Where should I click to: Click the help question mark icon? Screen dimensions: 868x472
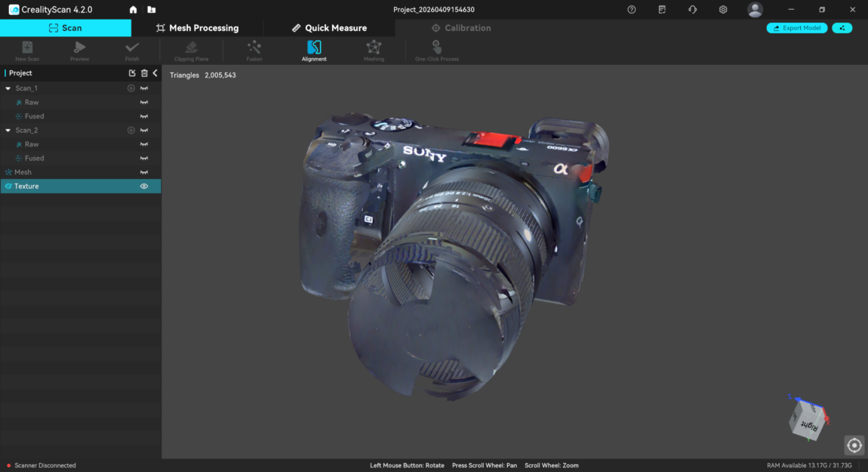tap(632, 10)
